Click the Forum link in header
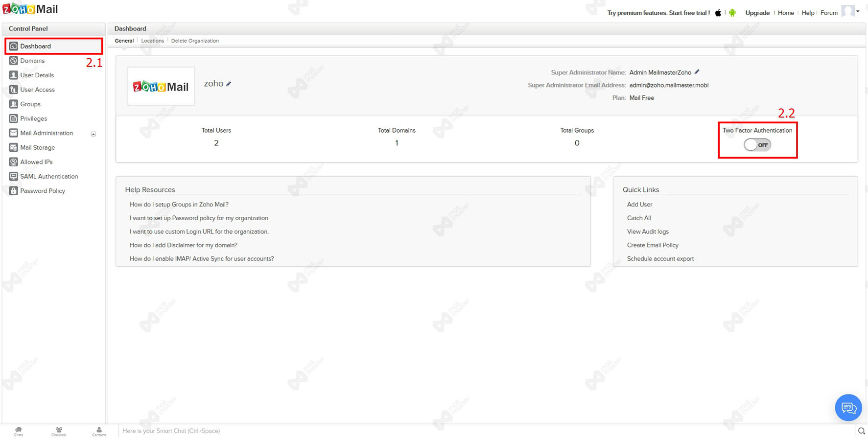Image resolution: width=868 pixels, height=438 pixels. pos(829,13)
